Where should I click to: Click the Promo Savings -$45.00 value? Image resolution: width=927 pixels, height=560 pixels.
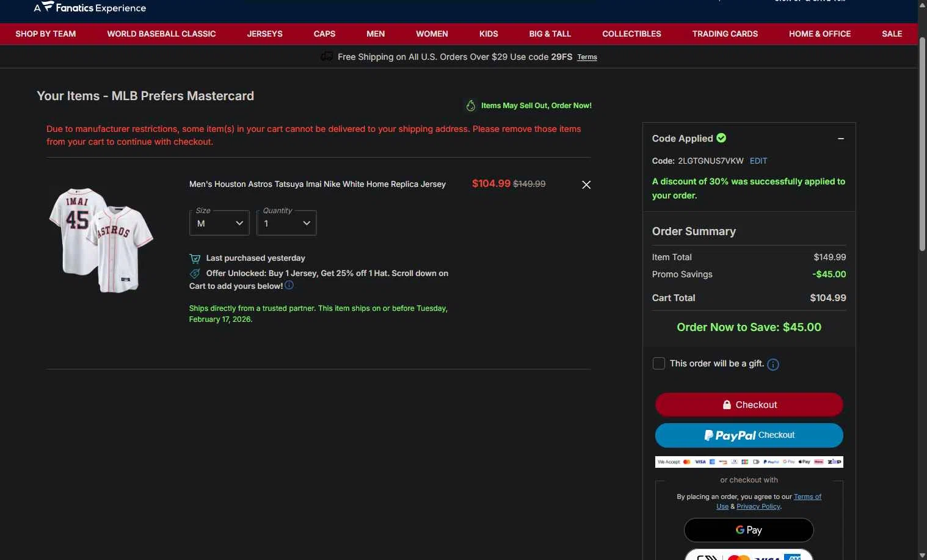(829, 274)
